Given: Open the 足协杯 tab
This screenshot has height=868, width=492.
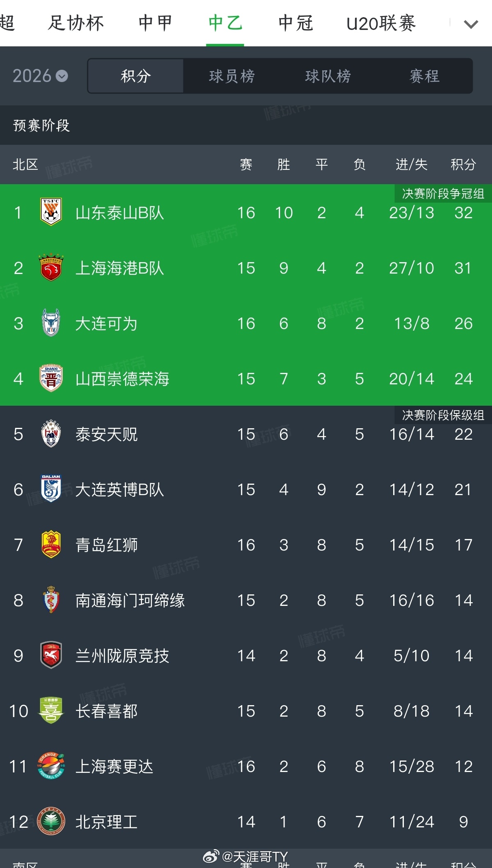Looking at the screenshot, I should tap(76, 23).
